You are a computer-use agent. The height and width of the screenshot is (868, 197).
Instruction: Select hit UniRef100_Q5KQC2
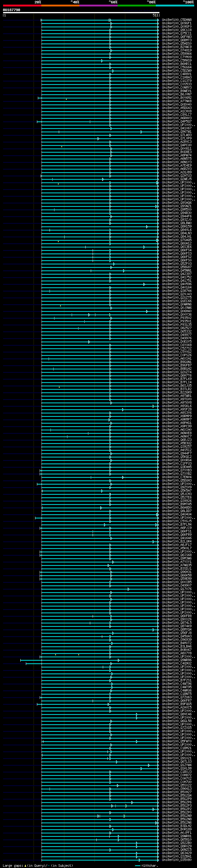(x=177, y=457)
